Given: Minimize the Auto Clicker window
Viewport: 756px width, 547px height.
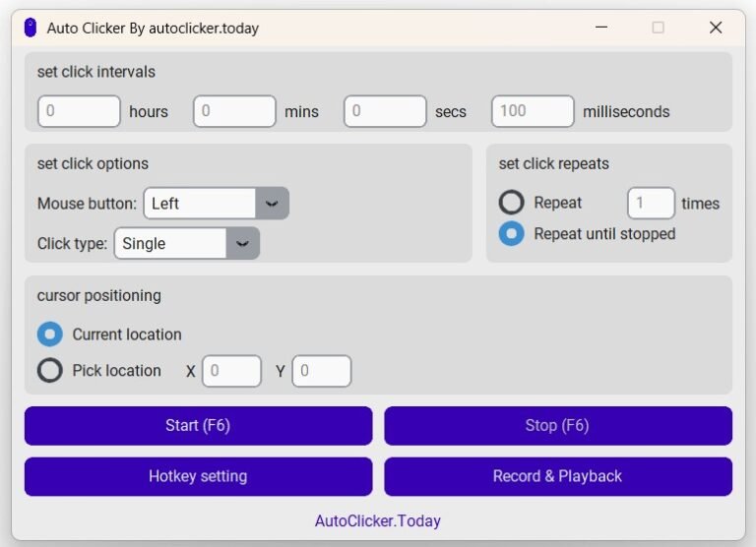Looking at the screenshot, I should pyautogui.click(x=601, y=28).
